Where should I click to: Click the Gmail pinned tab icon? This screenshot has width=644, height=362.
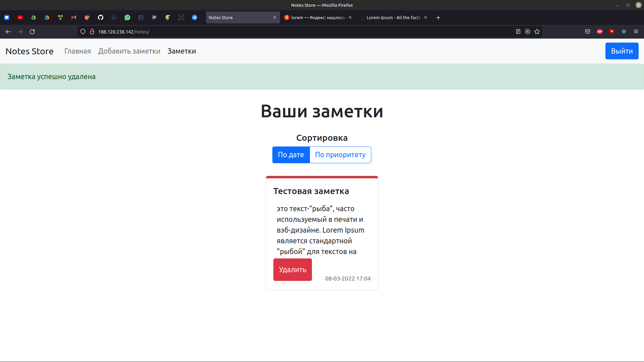coord(74,17)
